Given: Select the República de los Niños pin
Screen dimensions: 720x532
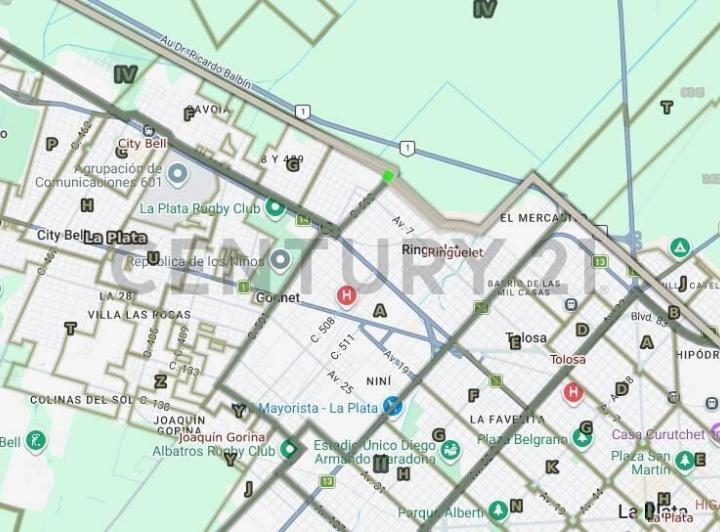Looking at the screenshot, I should click(x=280, y=260).
